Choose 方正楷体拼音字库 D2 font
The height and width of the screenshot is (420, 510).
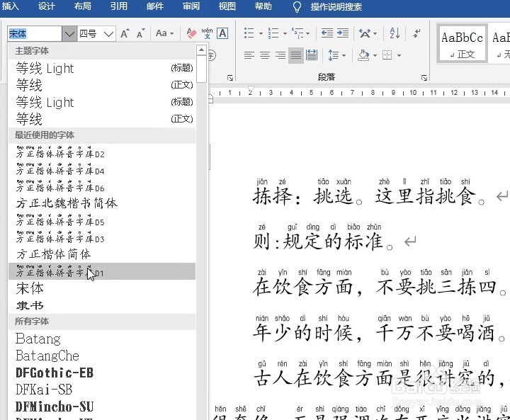[102, 153]
